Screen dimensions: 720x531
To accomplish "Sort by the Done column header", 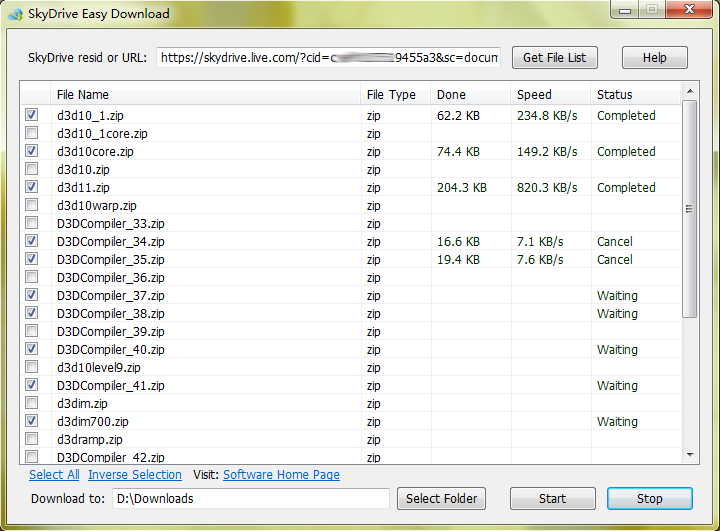I will tap(471, 95).
